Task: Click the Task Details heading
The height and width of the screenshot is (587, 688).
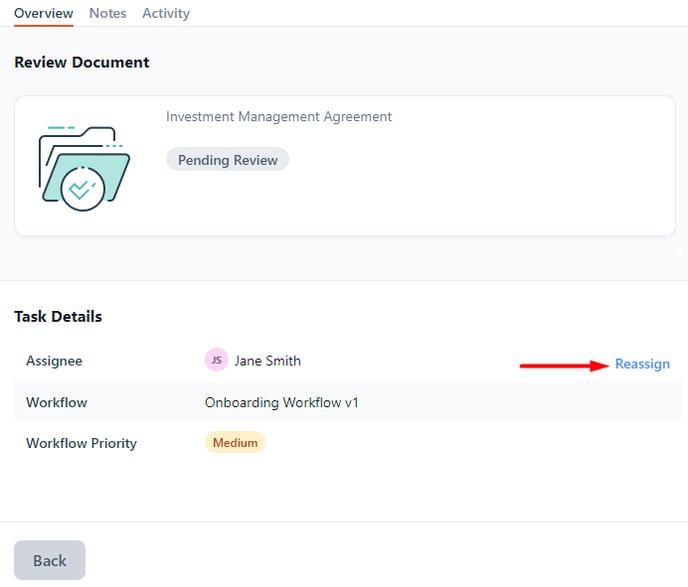Action: click(58, 316)
